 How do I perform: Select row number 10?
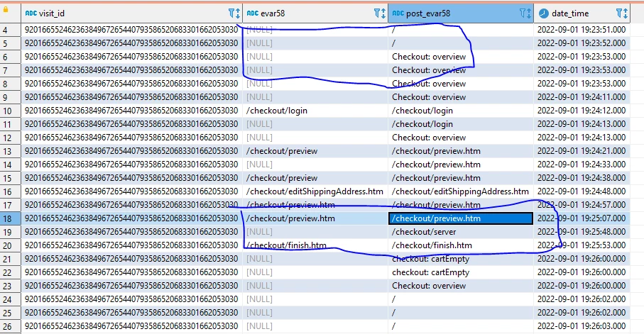(x=10, y=111)
